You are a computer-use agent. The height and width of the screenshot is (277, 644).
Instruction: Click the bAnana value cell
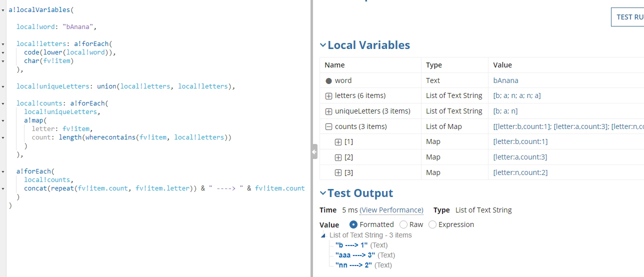click(x=505, y=80)
